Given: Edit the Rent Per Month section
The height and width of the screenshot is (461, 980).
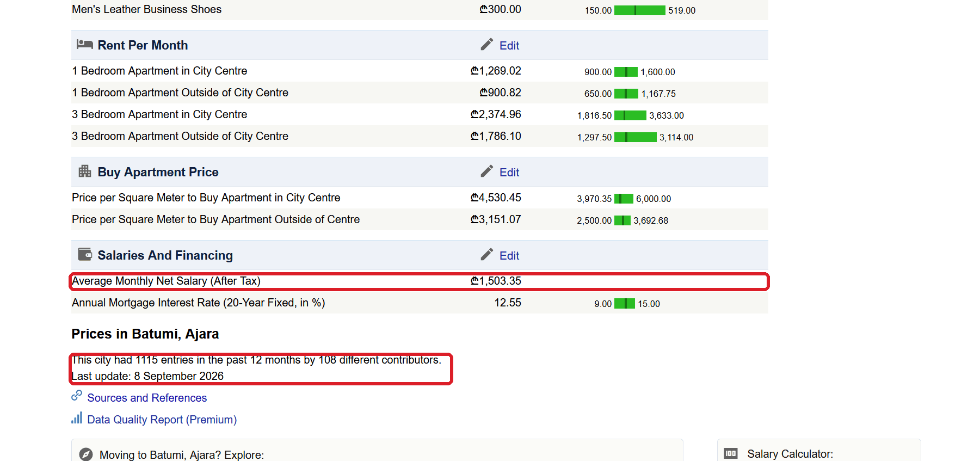Looking at the screenshot, I should pyautogui.click(x=509, y=46).
